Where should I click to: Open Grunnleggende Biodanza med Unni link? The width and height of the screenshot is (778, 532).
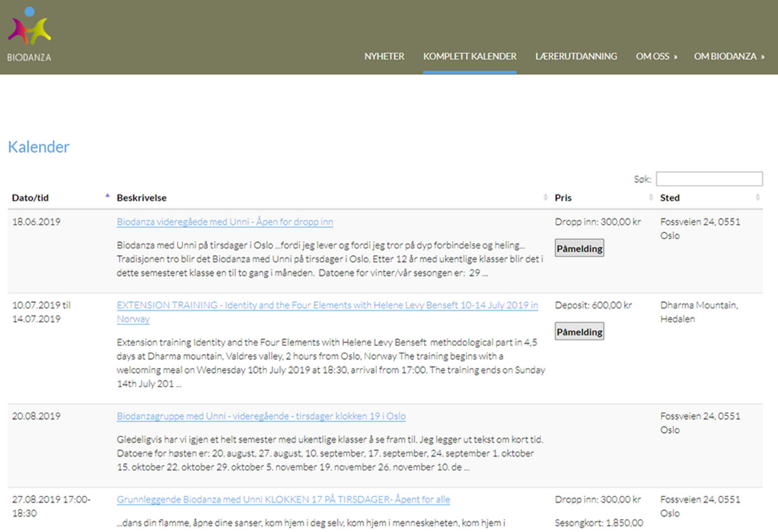pyautogui.click(x=283, y=500)
